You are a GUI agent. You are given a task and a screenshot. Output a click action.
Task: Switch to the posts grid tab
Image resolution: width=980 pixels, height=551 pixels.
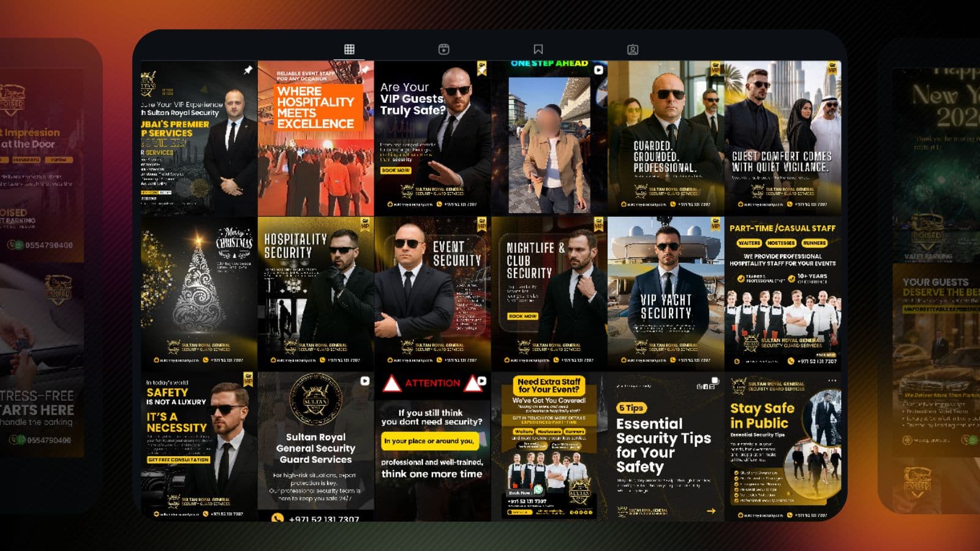(x=349, y=50)
